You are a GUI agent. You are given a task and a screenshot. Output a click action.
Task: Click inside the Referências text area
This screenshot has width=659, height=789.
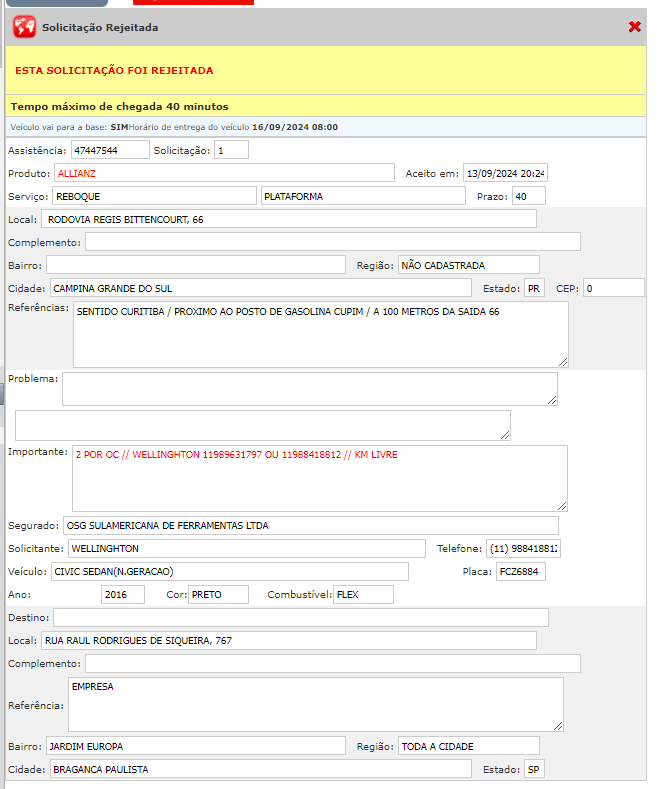click(x=321, y=335)
